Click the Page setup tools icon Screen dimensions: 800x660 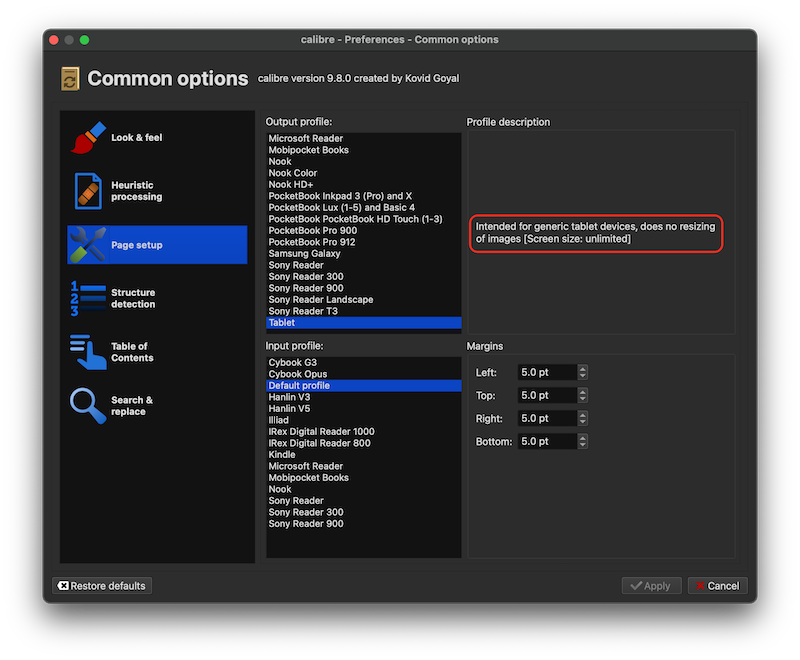coord(88,245)
